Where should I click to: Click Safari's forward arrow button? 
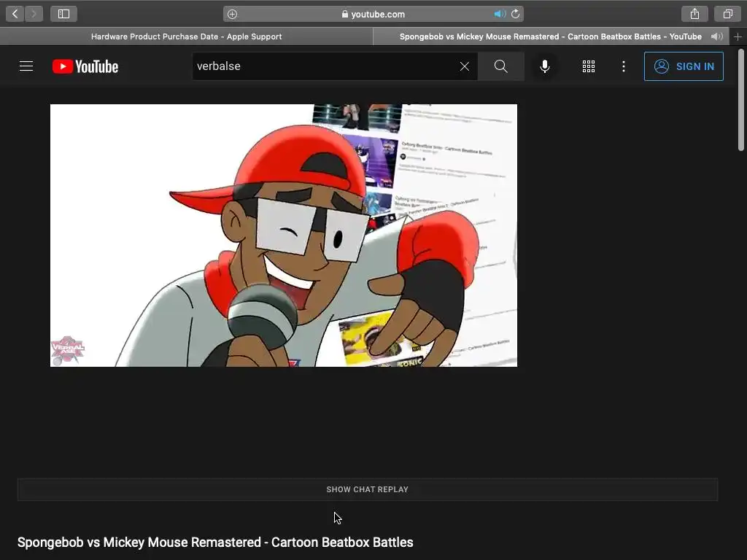(x=34, y=14)
